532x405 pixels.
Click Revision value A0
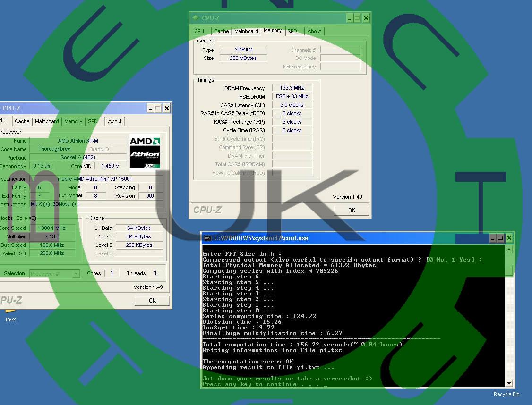150,196
